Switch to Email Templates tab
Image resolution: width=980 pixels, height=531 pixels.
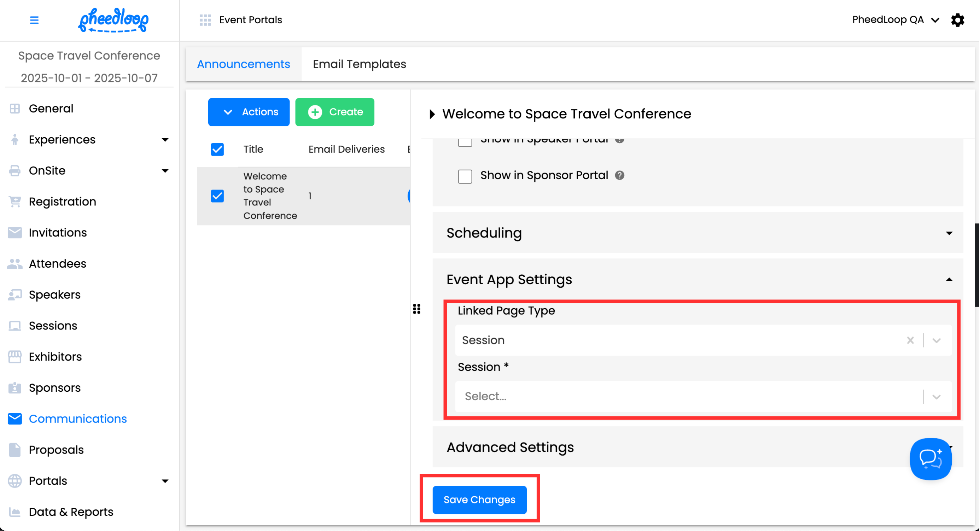tap(359, 64)
